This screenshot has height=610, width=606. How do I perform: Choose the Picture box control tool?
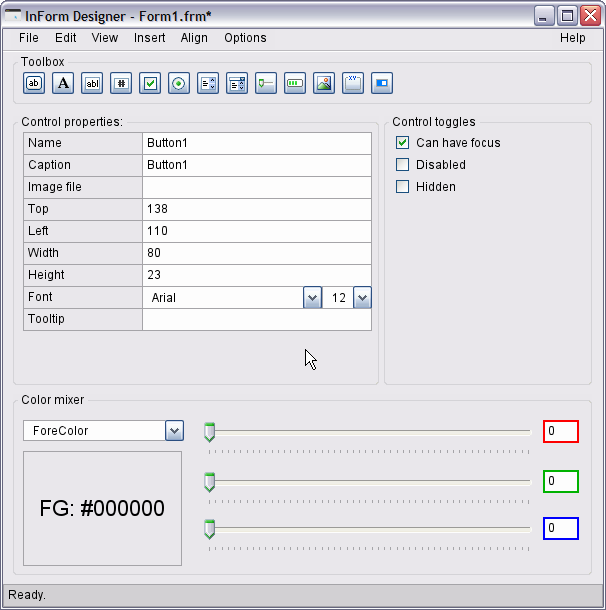tap(323, 83)
